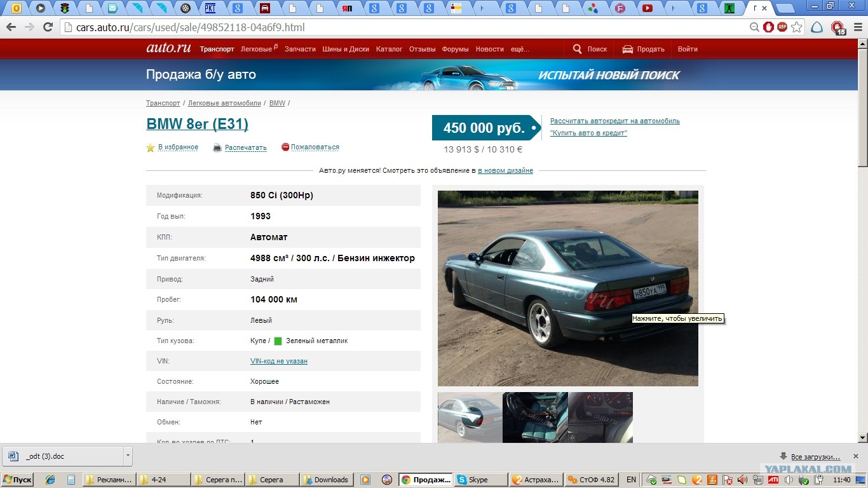
Task: Select the interior seats thumbnail
Action: 535,417
